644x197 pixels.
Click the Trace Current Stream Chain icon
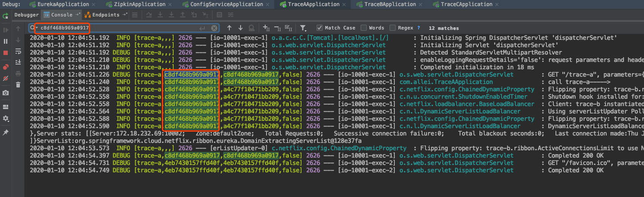tap(230, 15)
